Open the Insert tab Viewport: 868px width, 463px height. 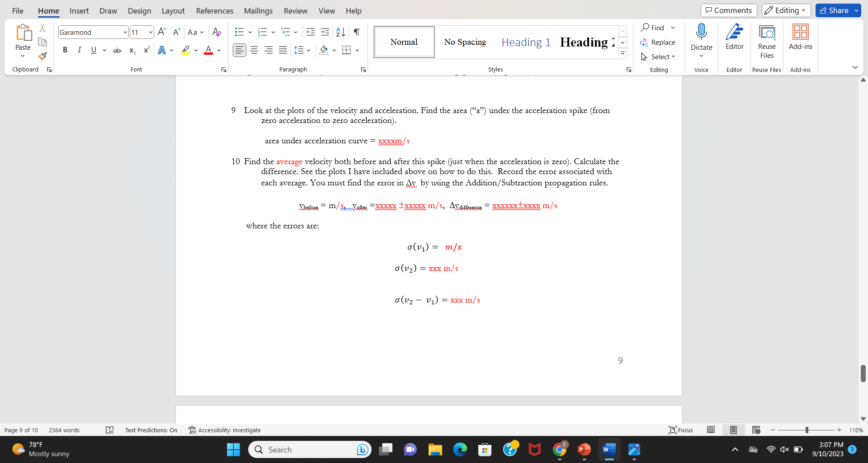tap(79, 11)
